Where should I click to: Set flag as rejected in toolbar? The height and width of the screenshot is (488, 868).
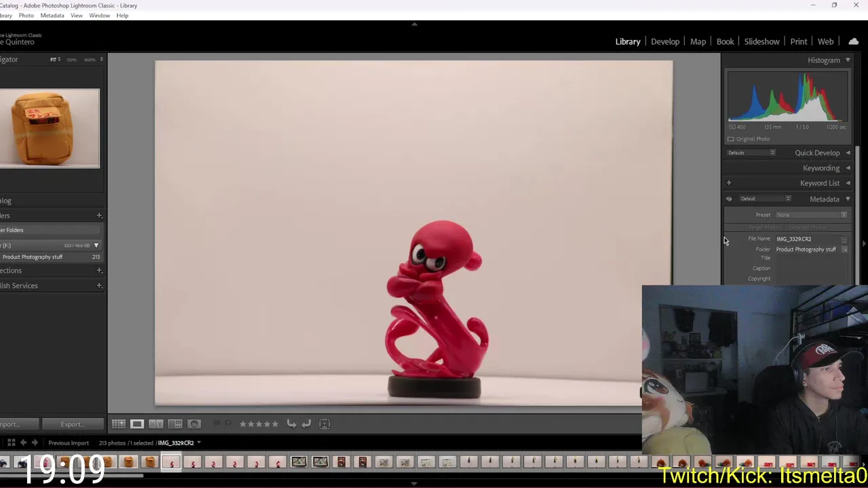pos(228,424)
